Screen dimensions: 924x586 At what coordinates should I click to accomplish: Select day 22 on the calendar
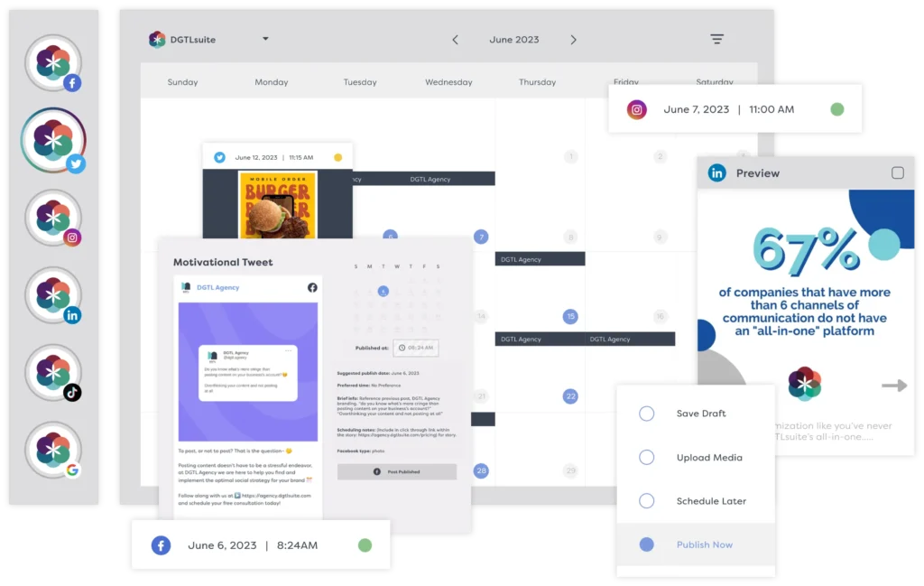click(570, 396)
